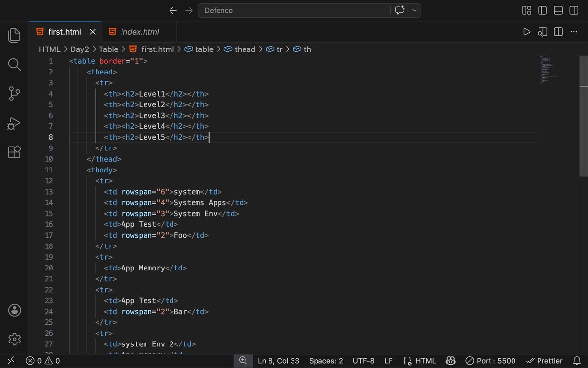Screen dimensions: 588x368
Task: Open the table element breadcrumb
Action: pyautogui.click(x=199, y=49)
